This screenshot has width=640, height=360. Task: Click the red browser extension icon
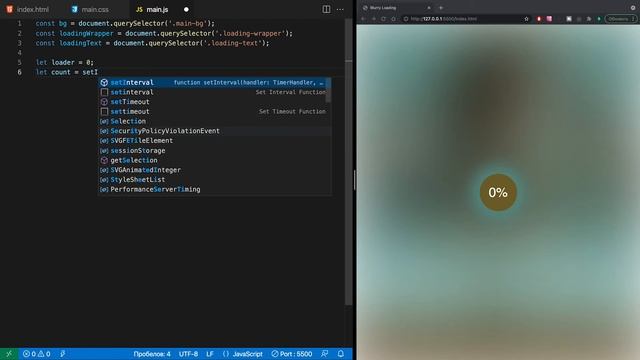tap(539, 19)
